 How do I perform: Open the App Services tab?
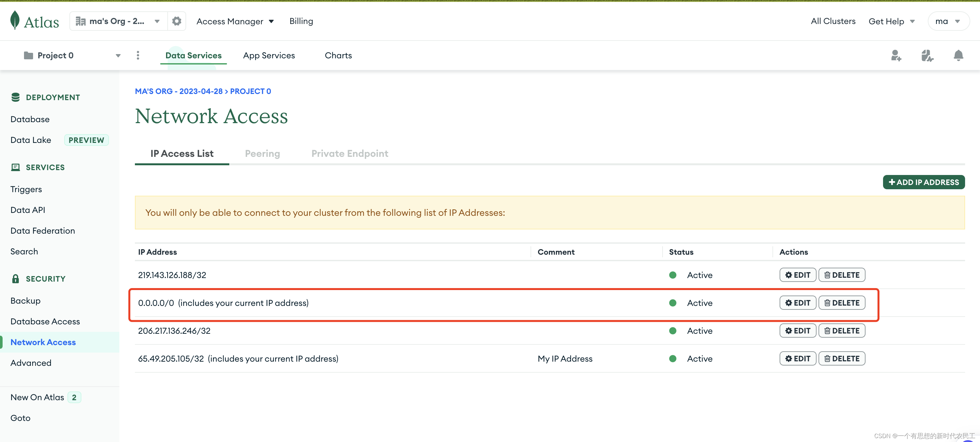tap(269, 55)
